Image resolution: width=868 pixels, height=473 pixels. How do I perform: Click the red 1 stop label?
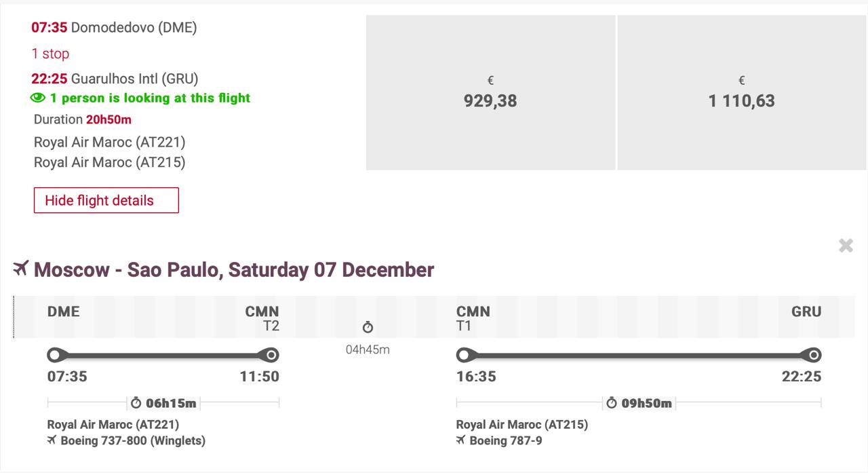pyautogui.click(x=50, y=54)
